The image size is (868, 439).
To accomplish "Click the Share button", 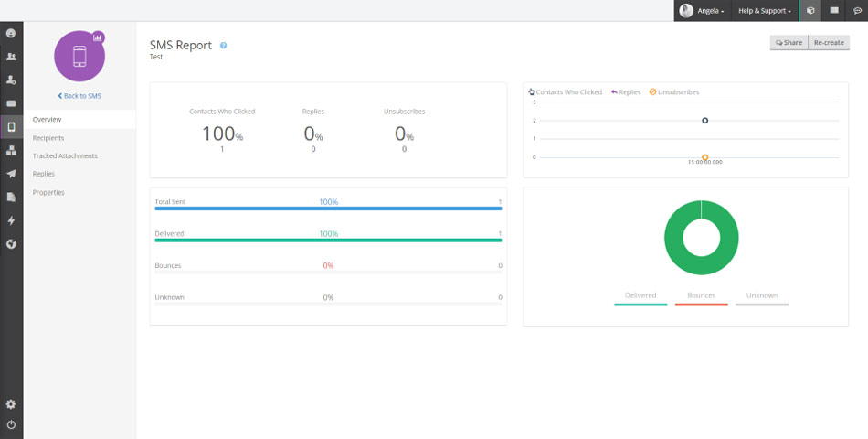I will tap(789, 43).
